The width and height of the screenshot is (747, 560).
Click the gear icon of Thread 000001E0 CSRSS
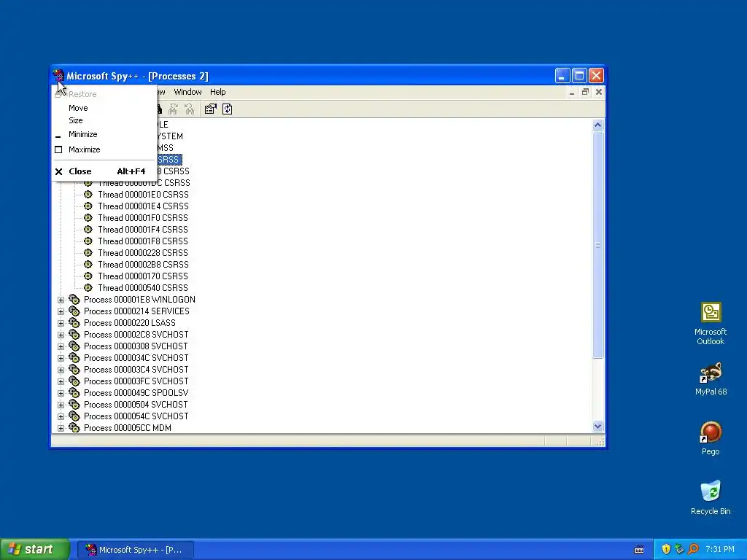(88, 194)
